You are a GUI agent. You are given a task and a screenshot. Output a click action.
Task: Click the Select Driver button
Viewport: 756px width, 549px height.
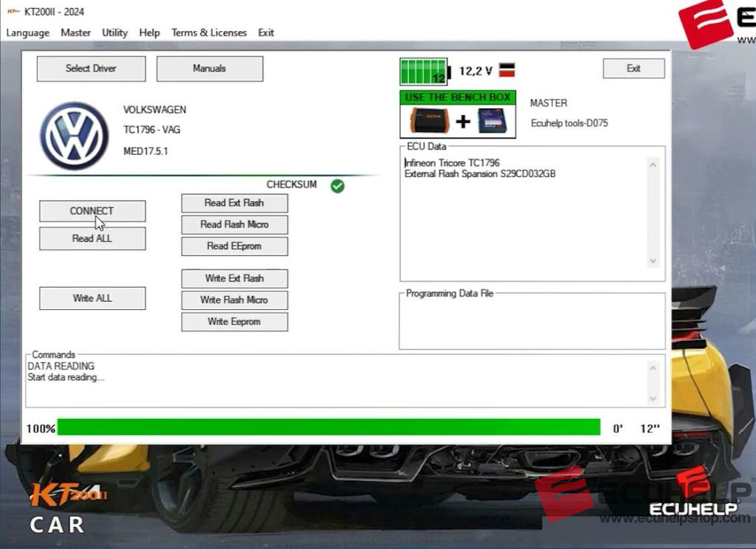[91, 69]
